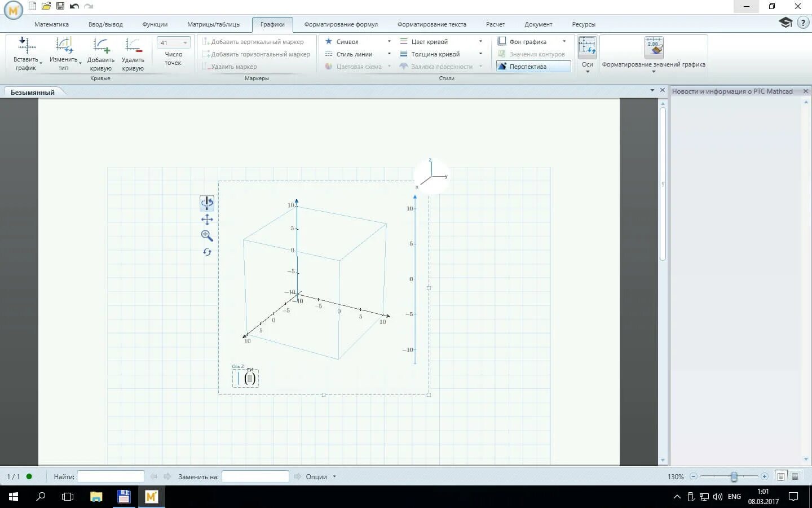
Task: Expand the Стиль линии dropdown arrow
Action: [389, 54]
